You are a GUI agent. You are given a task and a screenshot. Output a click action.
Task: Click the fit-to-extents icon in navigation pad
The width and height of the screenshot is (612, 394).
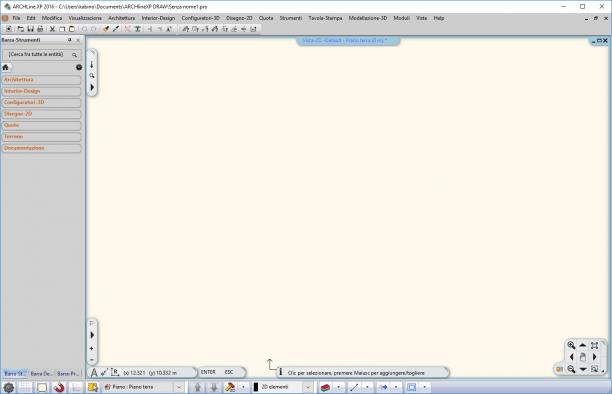594,345
